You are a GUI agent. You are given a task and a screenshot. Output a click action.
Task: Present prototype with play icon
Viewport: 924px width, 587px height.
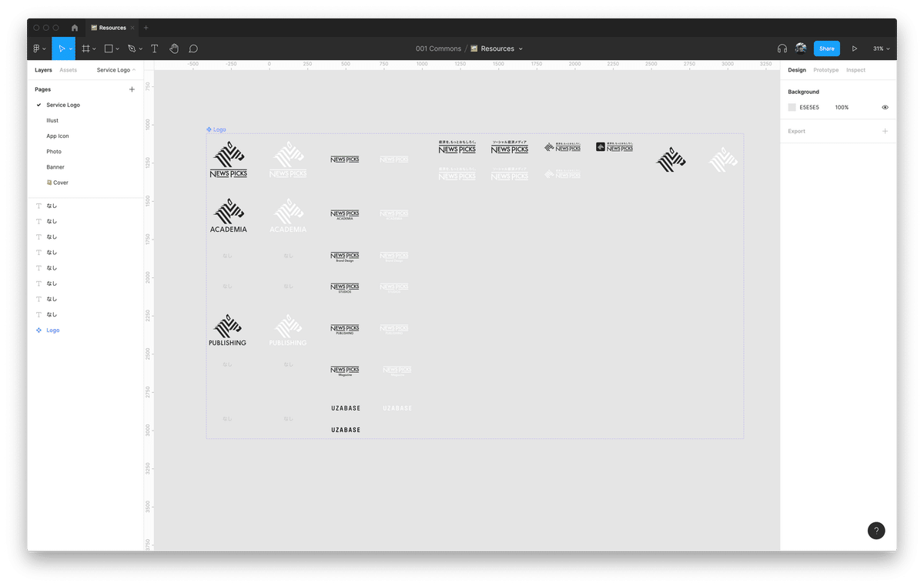click(x=854, y=49)
